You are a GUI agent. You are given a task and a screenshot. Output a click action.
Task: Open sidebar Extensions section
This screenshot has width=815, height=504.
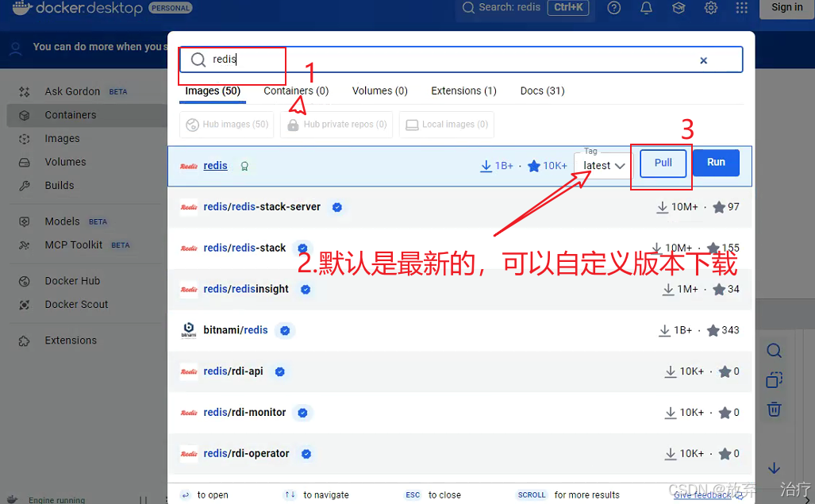(86, 340)
